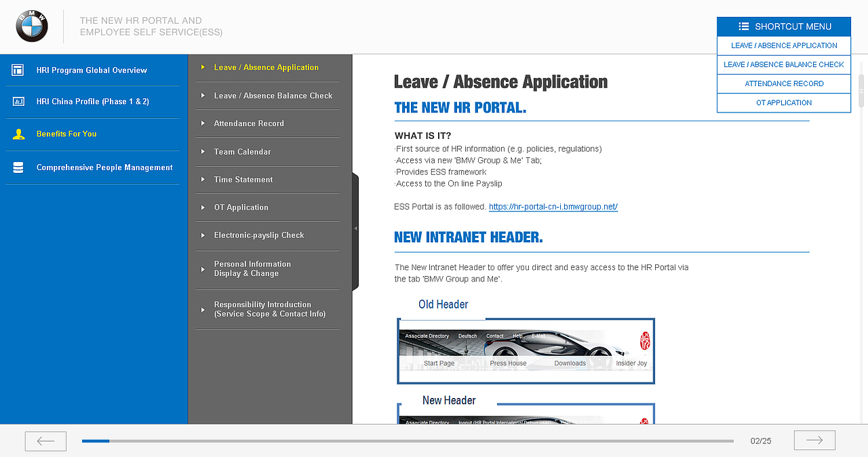
Task: Expand Leave / Absence Application arrow
Action: (203, 67)
